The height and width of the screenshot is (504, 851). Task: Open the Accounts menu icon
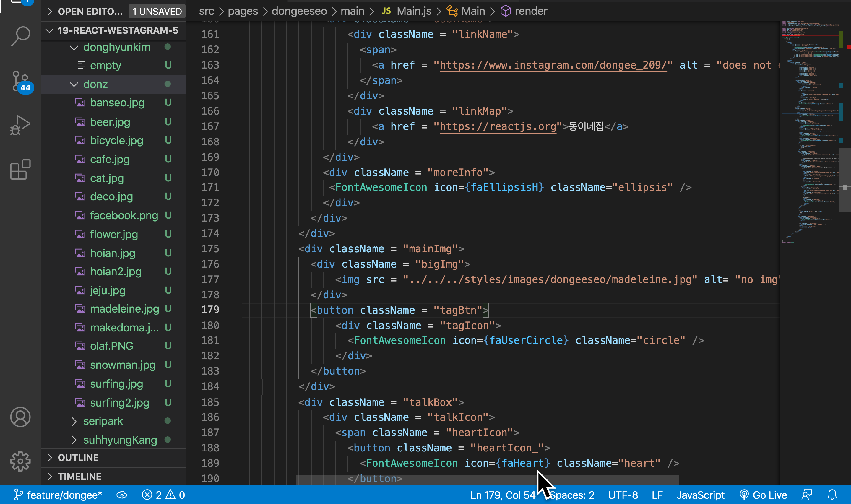(20, 417)
